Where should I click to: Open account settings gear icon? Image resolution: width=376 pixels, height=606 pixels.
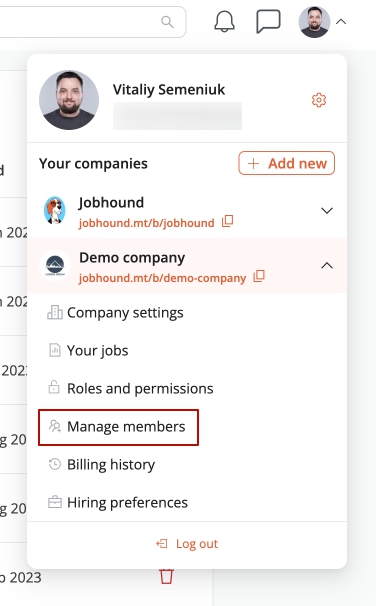tap(319, 100)
